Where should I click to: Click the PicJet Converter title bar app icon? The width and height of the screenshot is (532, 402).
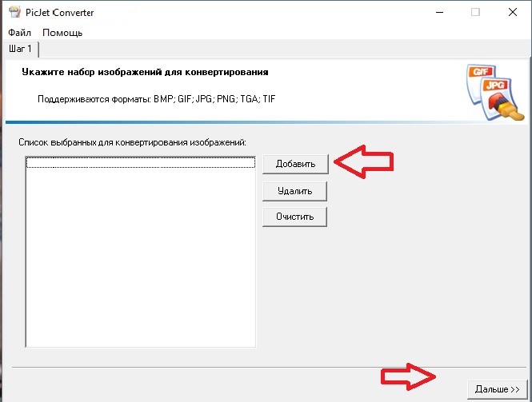(x=14, y=12)
